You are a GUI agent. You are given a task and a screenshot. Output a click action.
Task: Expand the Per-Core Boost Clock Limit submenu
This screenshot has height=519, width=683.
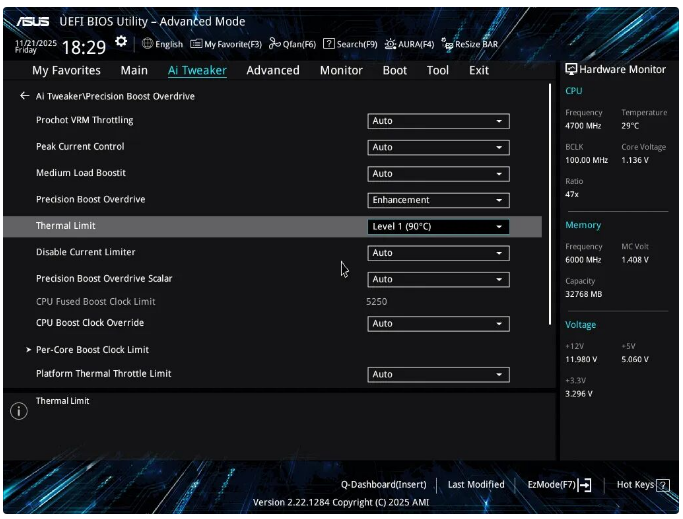pyautogui.click(x=92, y=350)
